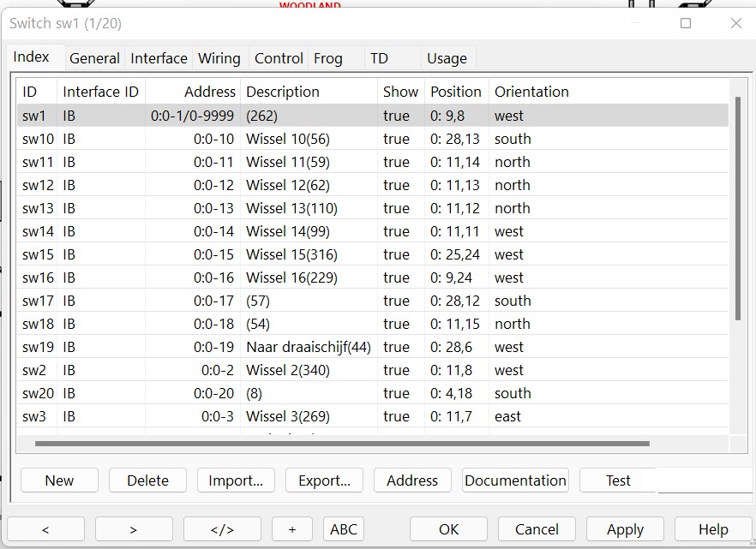The image size is (756, 549).
Task: Go to the Usage tab
Action: coord(447,58)
